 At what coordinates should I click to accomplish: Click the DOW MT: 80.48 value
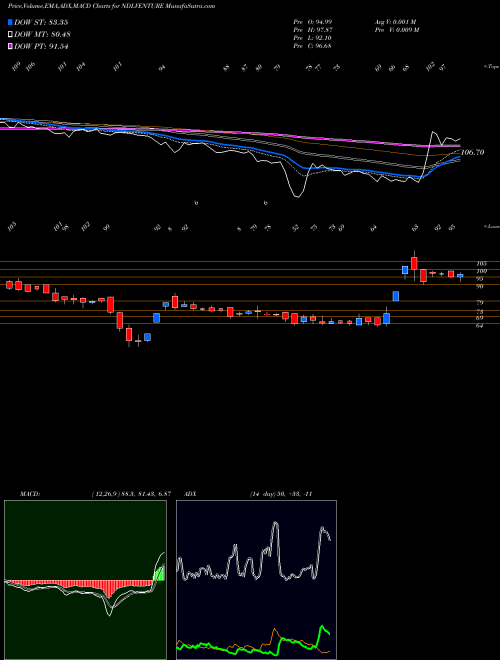42,34
